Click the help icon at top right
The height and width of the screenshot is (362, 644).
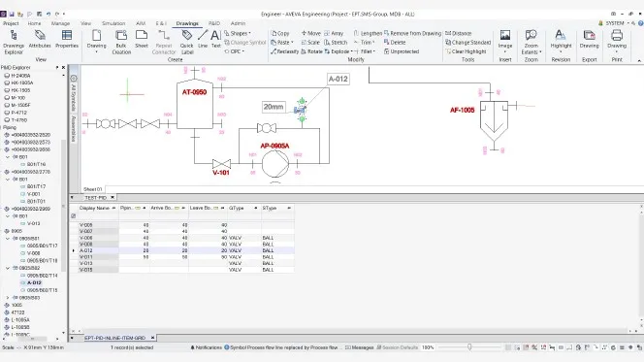pos(640,23)
